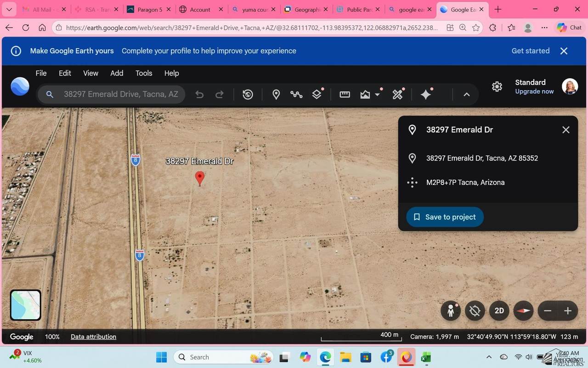
Task: Switch to Account browser tab
Action: click(201, 9)
